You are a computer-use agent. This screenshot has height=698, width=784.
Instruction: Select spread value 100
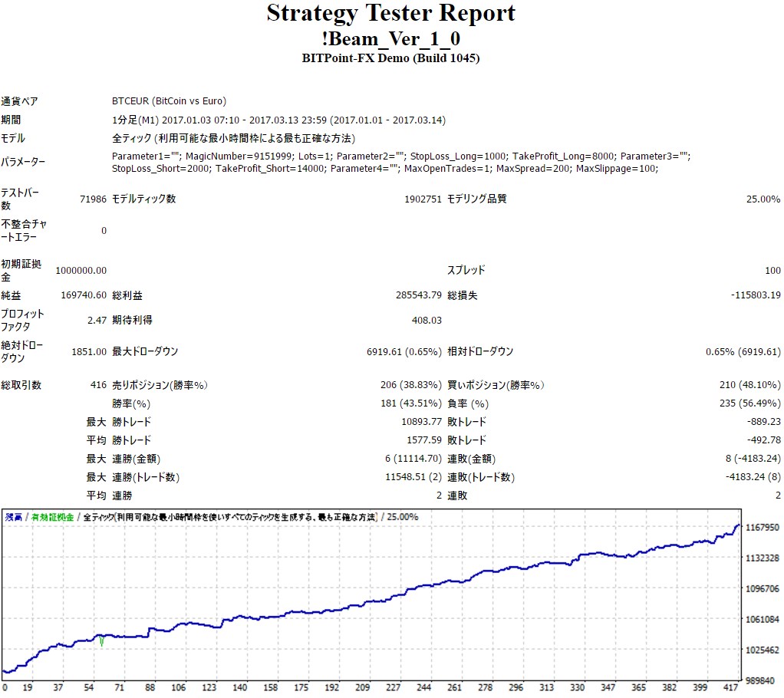click(772, 271)
